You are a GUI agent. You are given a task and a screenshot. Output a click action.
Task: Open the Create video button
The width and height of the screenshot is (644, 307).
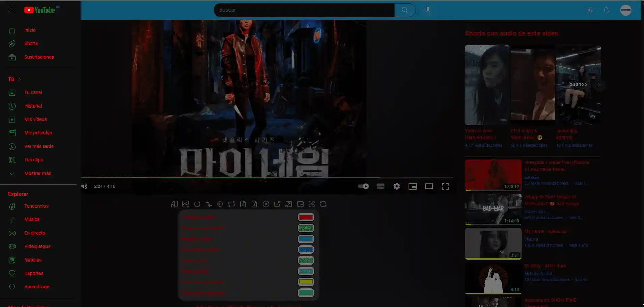(590, 10)
